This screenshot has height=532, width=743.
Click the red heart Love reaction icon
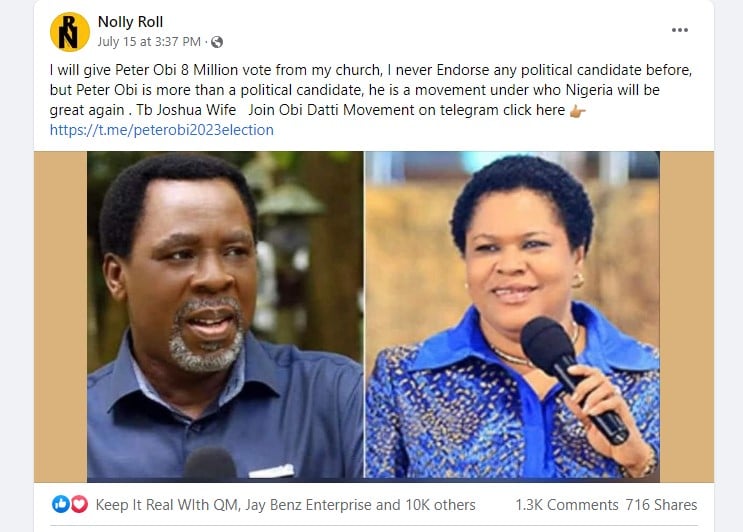point(79,504)
